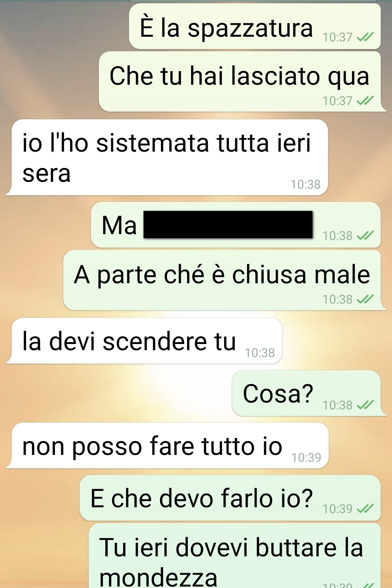Select the 'E che devo farlo io?' bubble
Image resolution: width=392 pixels, height=588 pixels.
[x=230, y=498]
